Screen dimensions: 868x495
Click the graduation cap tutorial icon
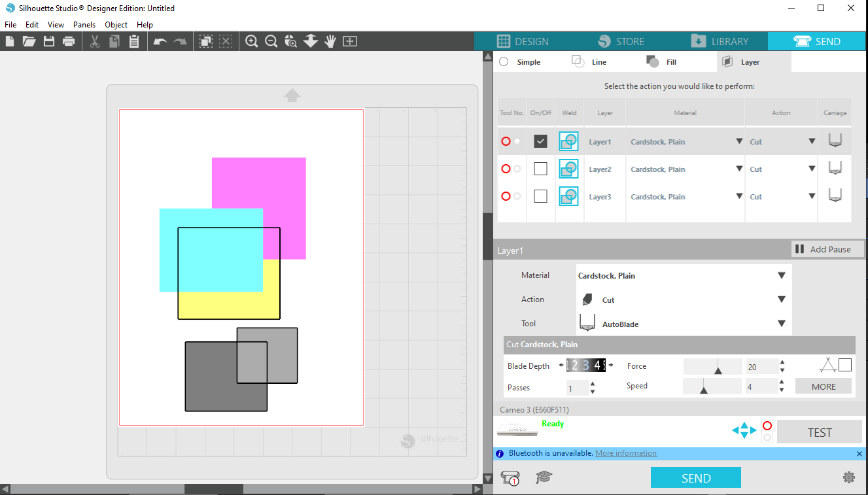(x=544, y=477)
